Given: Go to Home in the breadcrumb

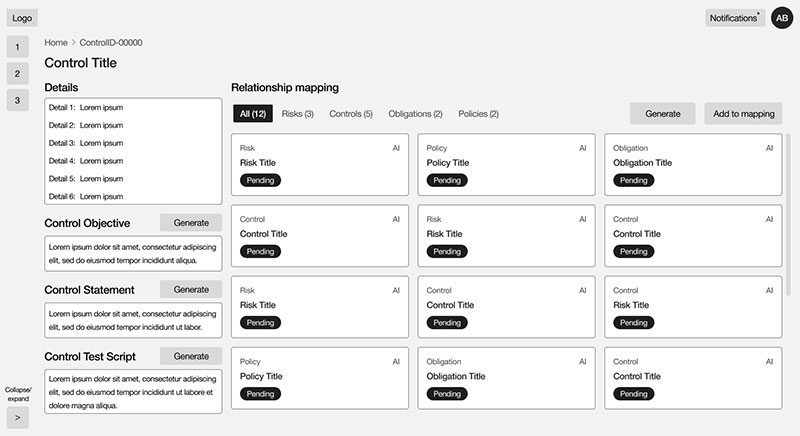Looking at the screenshot, I should (56, 43).
